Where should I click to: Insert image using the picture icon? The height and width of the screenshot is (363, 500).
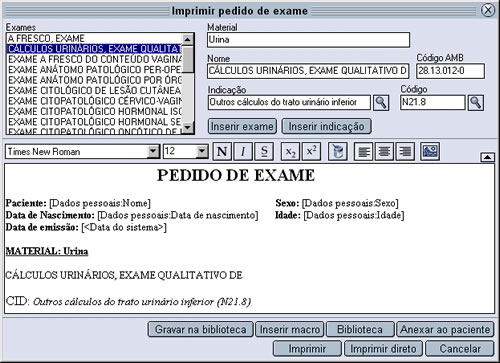(430, 152)
